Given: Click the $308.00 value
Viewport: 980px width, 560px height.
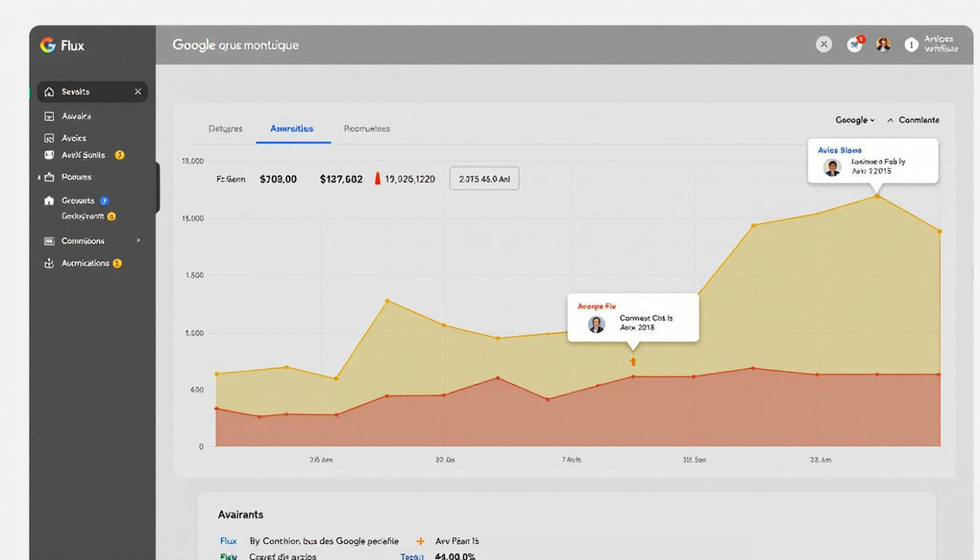Looking at the screenshot, I should (x=278, y=179).
